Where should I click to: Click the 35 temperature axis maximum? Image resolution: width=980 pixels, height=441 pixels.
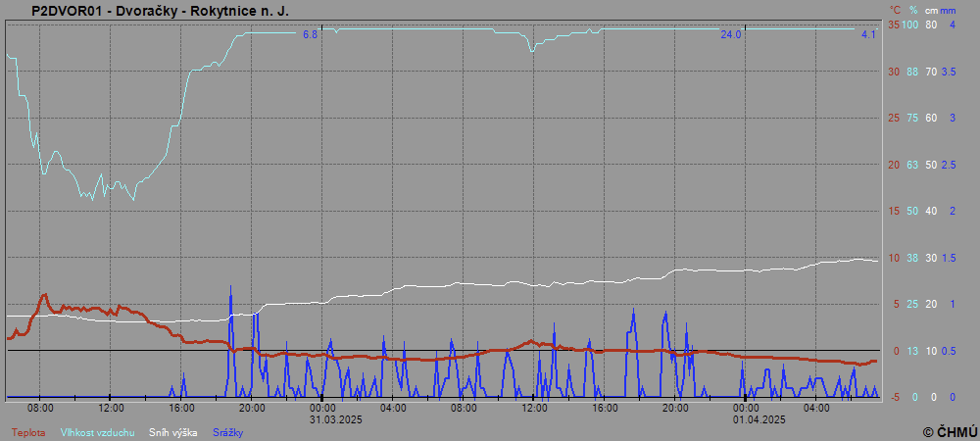click(893, 24)
